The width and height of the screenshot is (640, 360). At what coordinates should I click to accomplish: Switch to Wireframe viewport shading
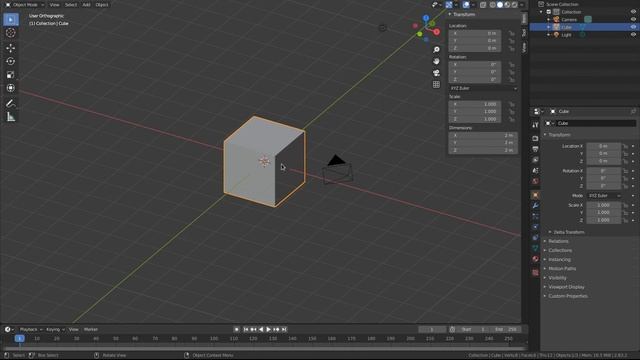(x=493, y=5)
